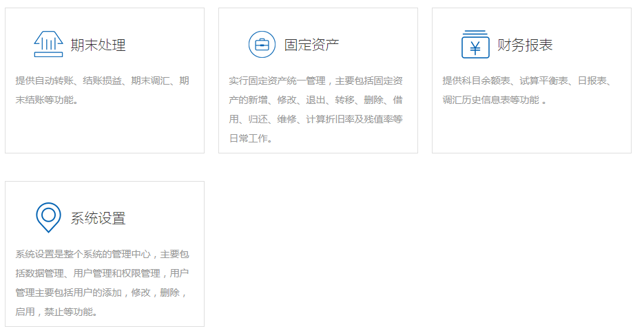Click the 日常工作。 text line
Screen dimensions: 644x331
coord(252,138)
